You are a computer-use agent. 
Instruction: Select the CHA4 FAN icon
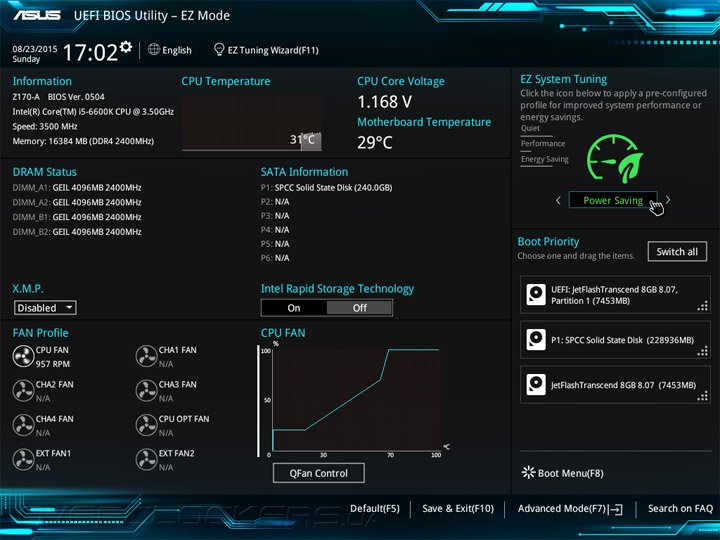coord(23,425)
